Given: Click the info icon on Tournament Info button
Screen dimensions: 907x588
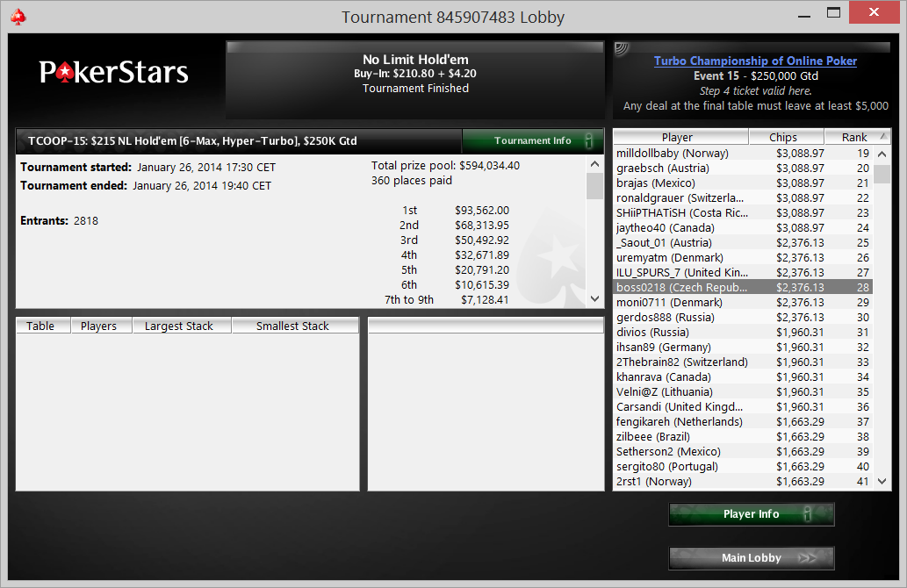Looking at the screenshot, I should click(x=589, y=140).
